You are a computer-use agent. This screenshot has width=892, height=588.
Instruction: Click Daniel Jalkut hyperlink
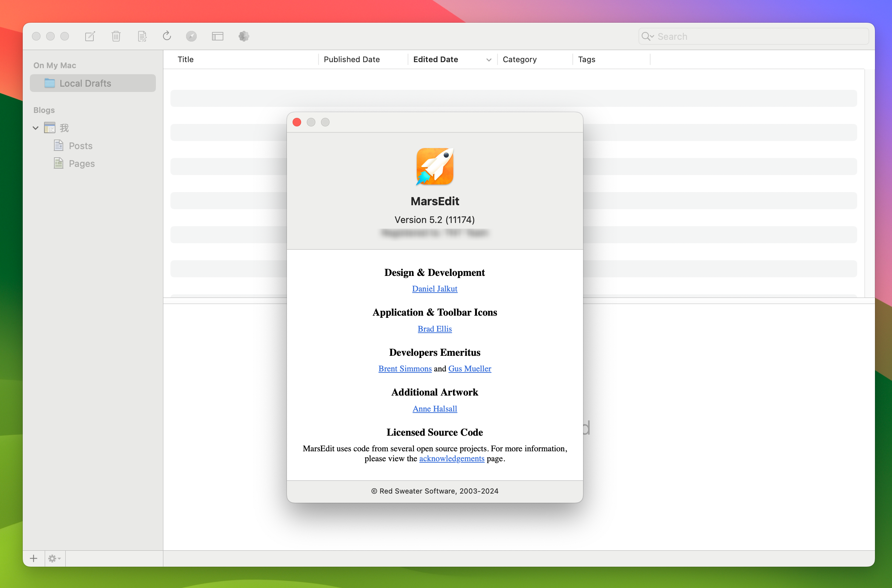coord(435,288)
